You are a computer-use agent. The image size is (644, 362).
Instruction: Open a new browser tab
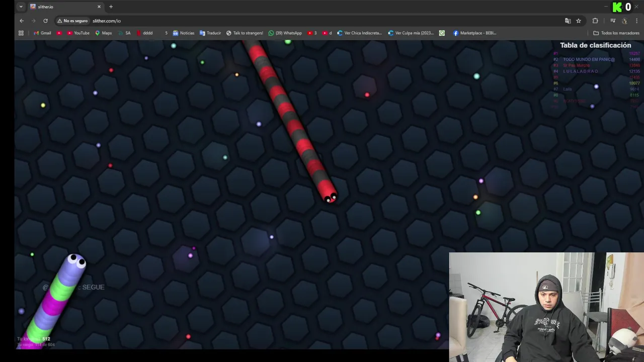coord(111,7)
